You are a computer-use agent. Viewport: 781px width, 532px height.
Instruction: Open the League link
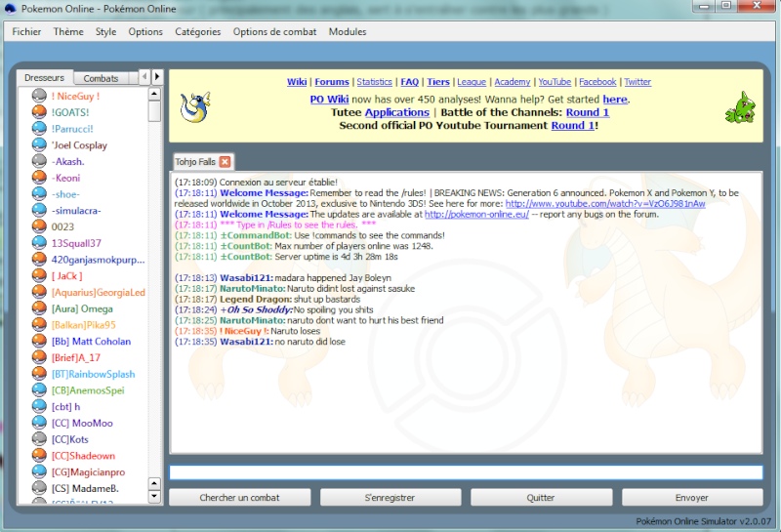point(472,82)
